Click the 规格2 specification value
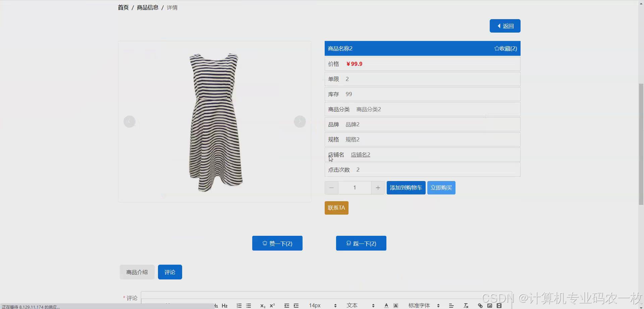 pos(353,139)
